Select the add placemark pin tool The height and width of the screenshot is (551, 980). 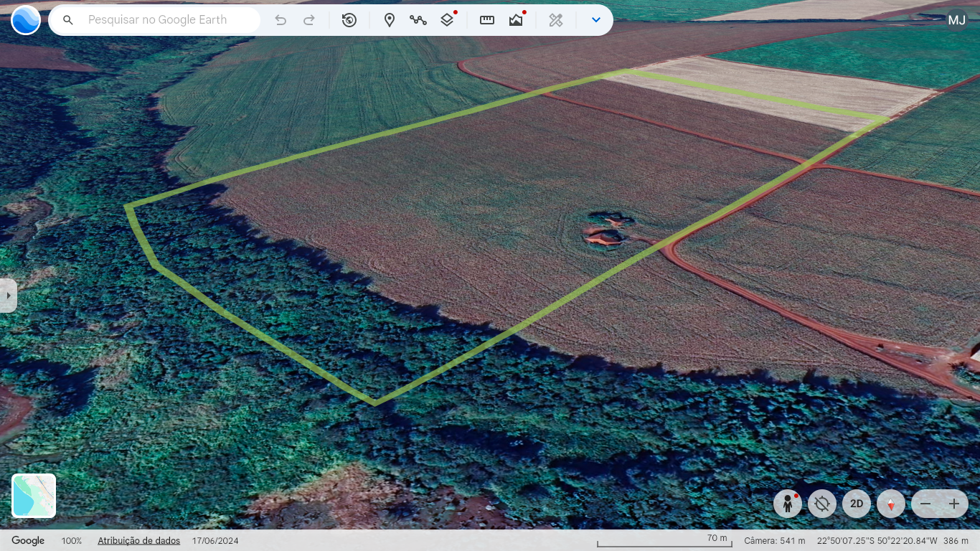(390, 20)
